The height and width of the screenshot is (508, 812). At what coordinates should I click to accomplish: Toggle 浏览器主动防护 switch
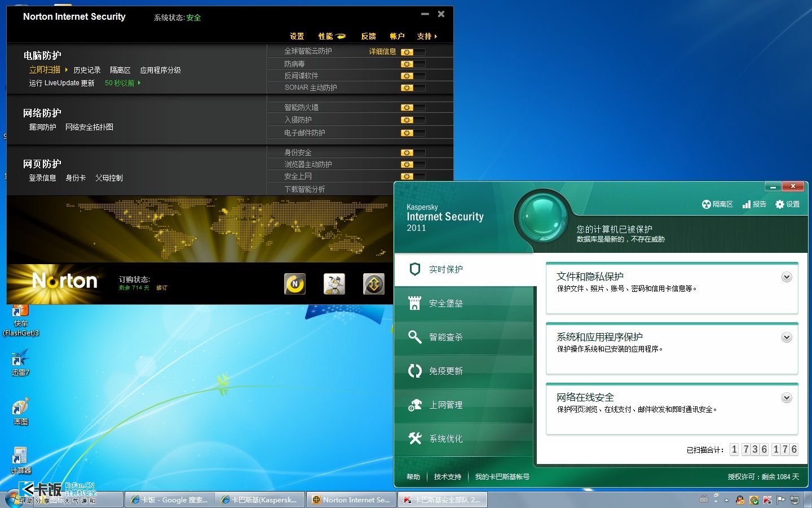click(x=413, y=164)
